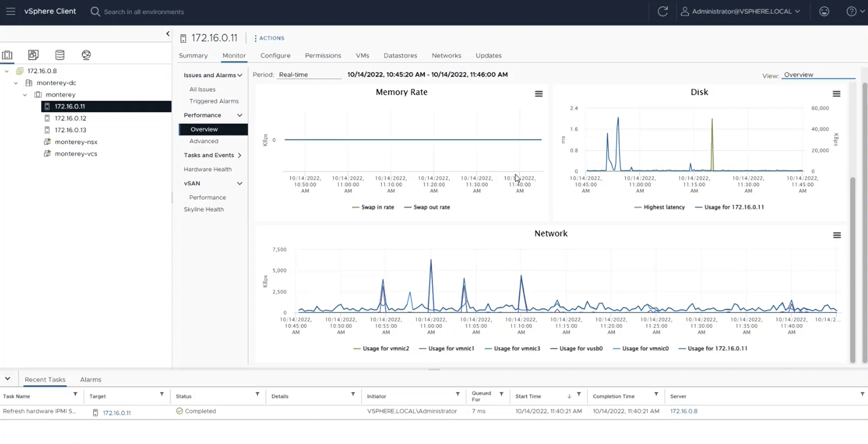Collapse the monterey cluster node
Screen dimensions: 868x444
tap(25, 95)
